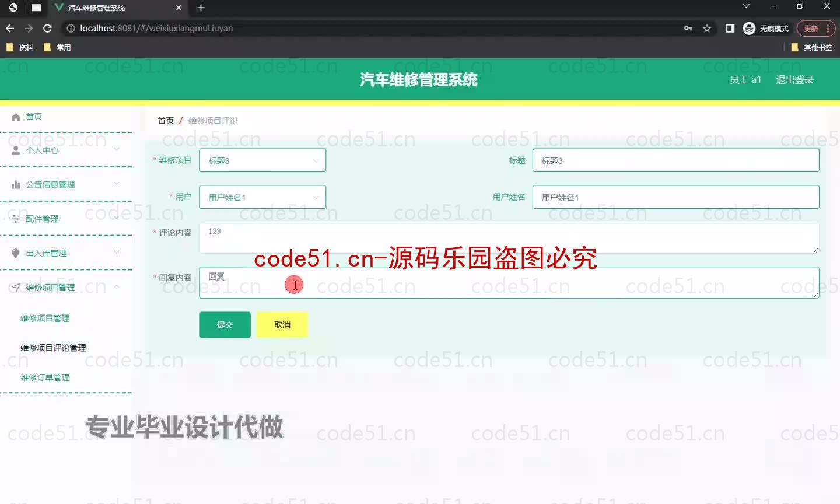Toggle the browser side panel icon
840x504 pixels.
(x=730, y=28)
